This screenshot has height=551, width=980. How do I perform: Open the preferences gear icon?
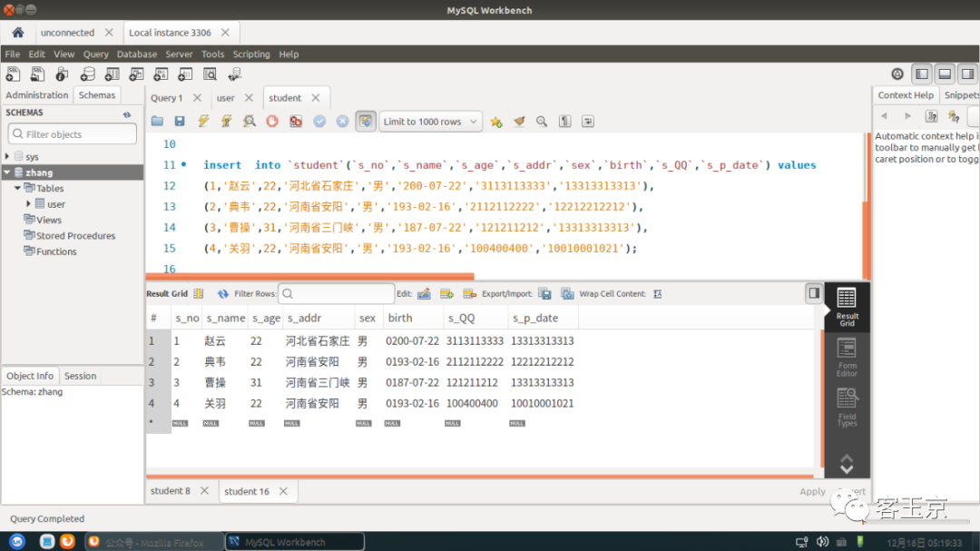pos(897,74)
